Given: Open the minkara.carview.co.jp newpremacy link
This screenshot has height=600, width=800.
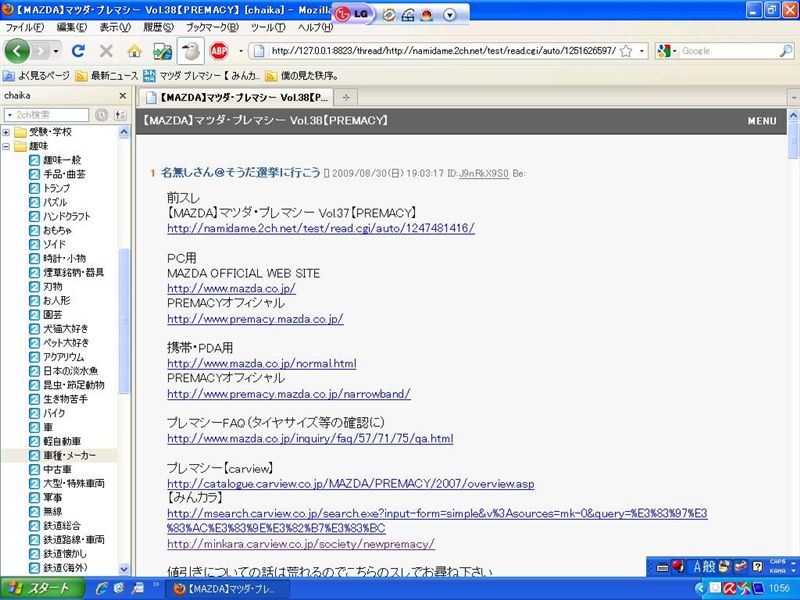Looking at the screenshot, I should click(x=301, y=544).
